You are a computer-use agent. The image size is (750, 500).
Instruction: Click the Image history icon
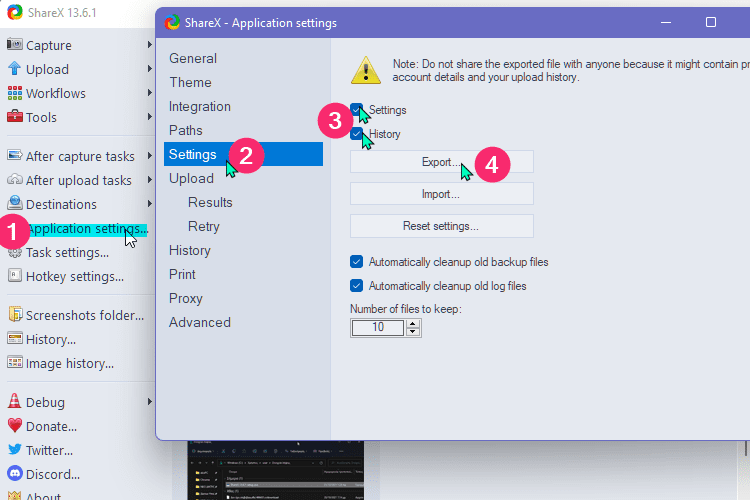point(14,362)
